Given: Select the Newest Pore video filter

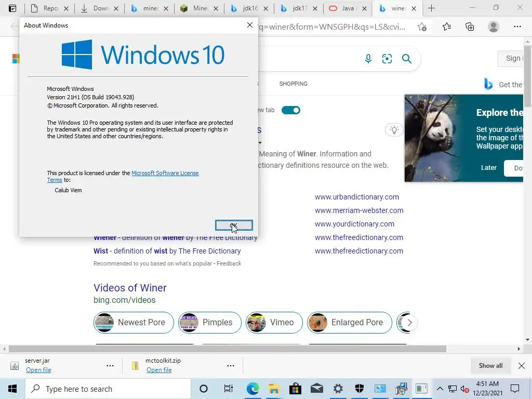Looking at the screenshot, I should click(134, 322).
